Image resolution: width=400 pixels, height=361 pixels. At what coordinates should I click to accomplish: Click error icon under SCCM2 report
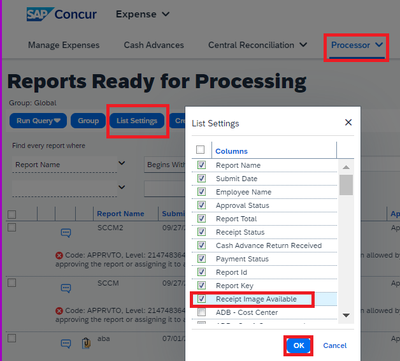point(59,256)
